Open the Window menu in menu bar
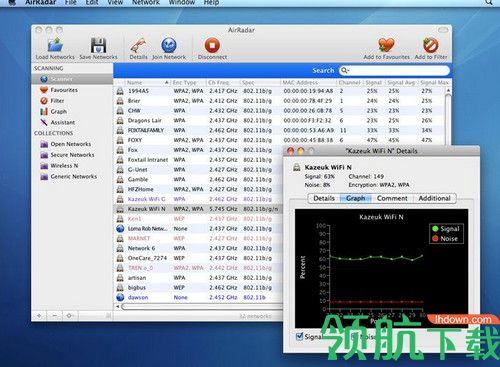The image size is (500, 367). point(182,3)
